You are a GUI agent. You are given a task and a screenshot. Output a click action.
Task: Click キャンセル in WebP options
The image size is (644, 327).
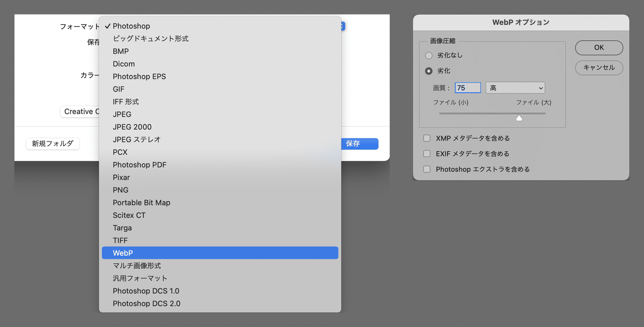point(599,68)
